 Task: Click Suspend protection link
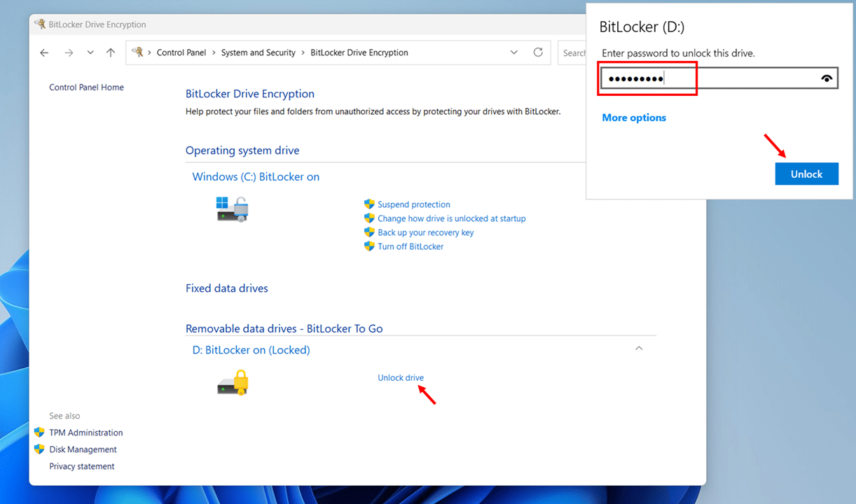[413, 204]
